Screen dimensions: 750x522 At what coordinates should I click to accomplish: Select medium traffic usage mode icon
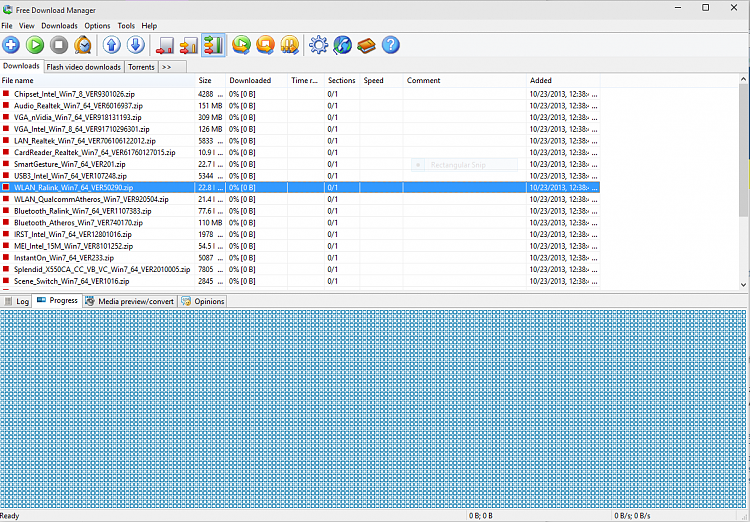click(188, 45)
